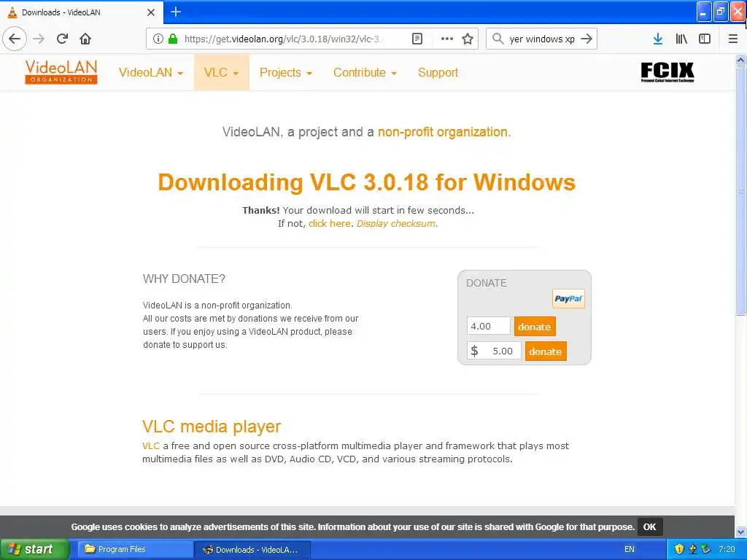
Task: Click the 4.00 donation amount field
Action: [488, 326]
